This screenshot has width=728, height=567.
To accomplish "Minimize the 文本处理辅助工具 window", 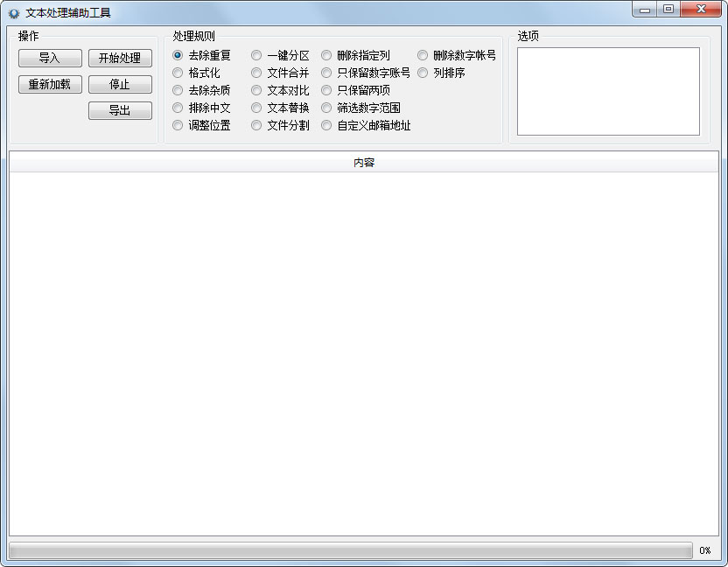I will pyautogui.click(x=644, y=9).
